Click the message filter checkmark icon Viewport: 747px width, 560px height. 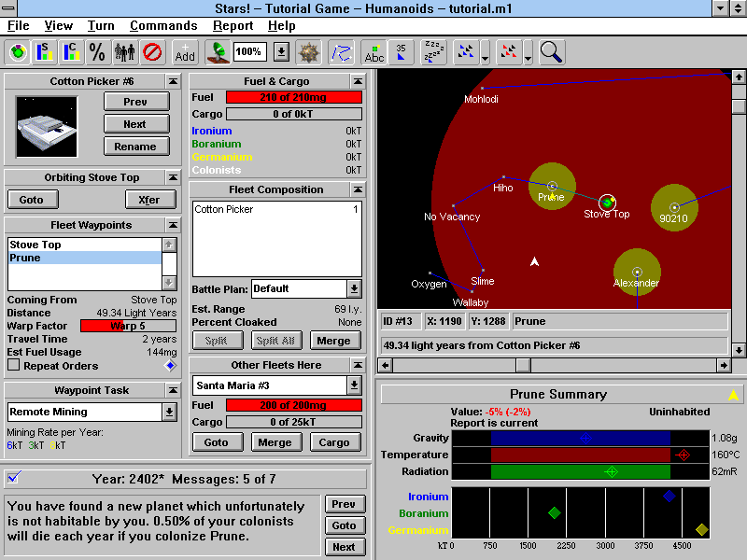[13, 477]
